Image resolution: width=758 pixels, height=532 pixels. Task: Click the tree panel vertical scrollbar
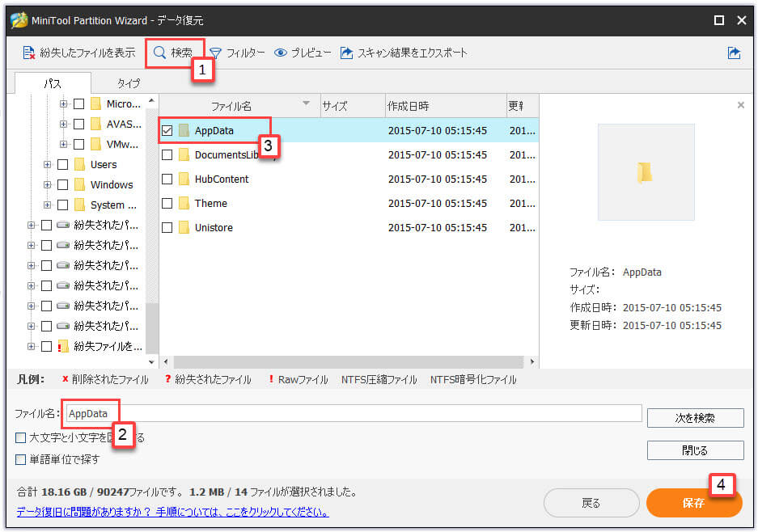point(152,328)
